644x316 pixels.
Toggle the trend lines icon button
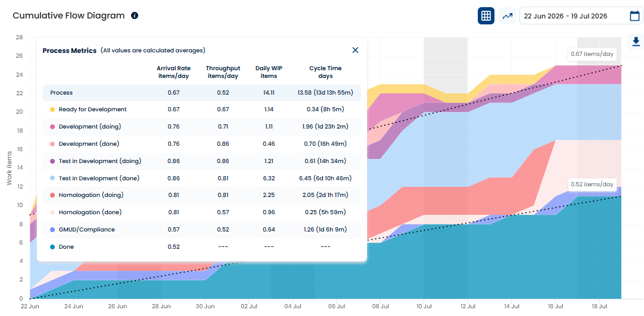pos(508,16)
